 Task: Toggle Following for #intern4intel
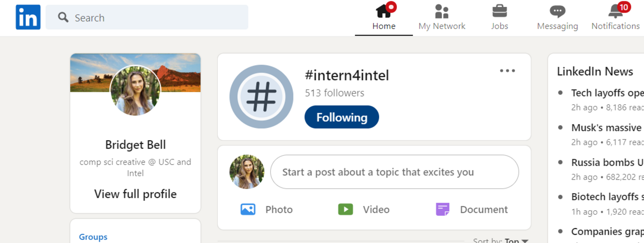(341, 117)
